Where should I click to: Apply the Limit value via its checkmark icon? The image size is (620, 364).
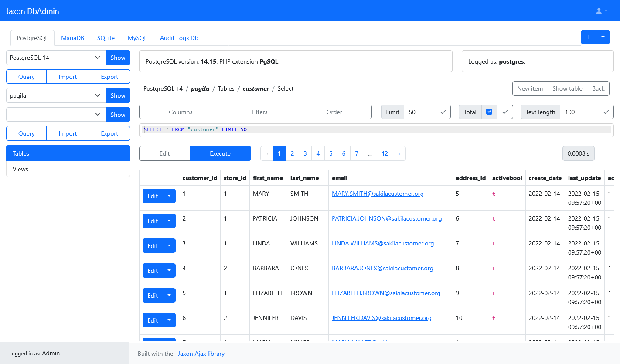point(443,112)
